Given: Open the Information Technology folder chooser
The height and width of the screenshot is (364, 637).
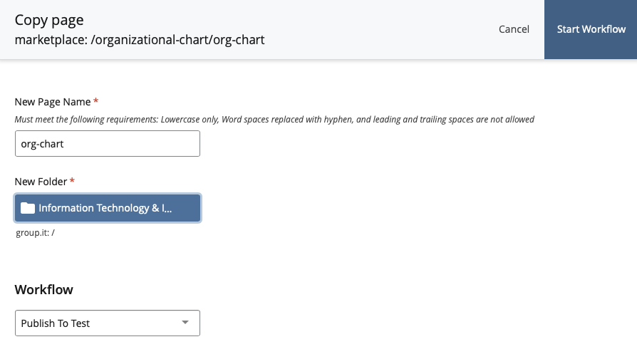Looking at the screenshot, I should [108, 208].
